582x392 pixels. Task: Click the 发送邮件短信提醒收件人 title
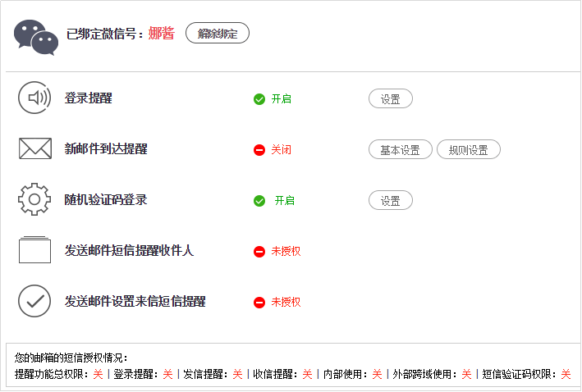pyautogui.click(x=129, y=250)
